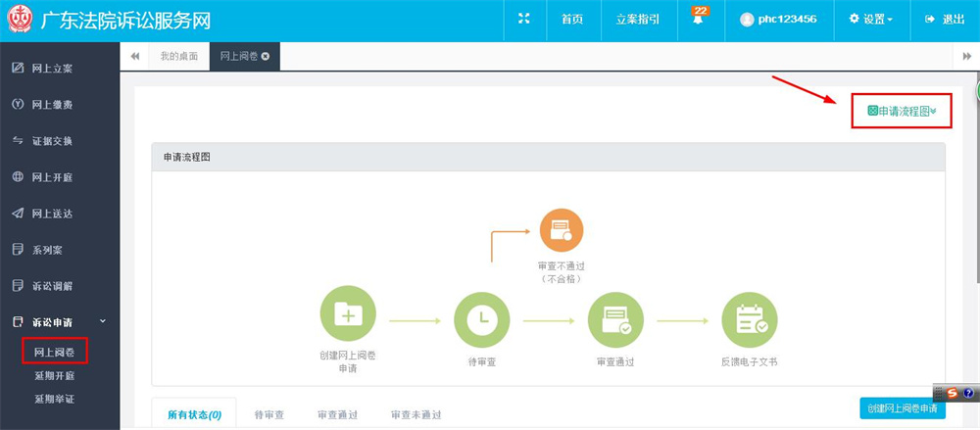Open the 设置 dropdown menu
Image resolution: width=980 pixels, height=430 pixels.
click(x=870, y=20)
